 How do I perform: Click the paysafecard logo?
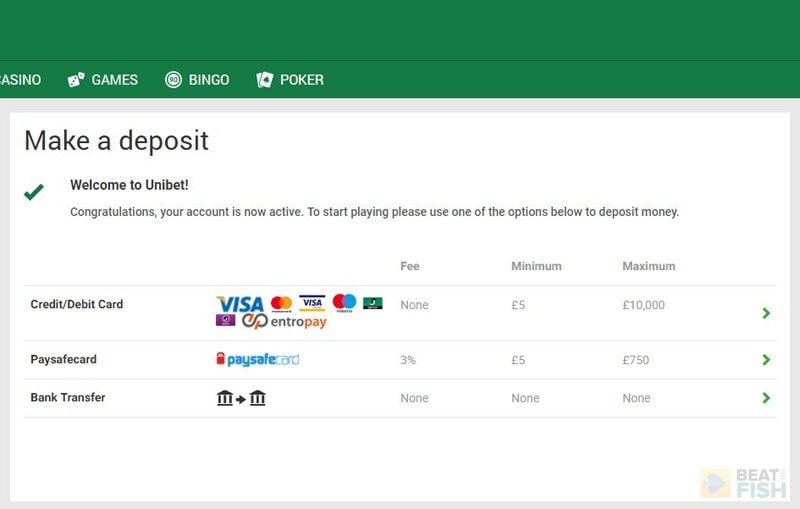[258, 360]
